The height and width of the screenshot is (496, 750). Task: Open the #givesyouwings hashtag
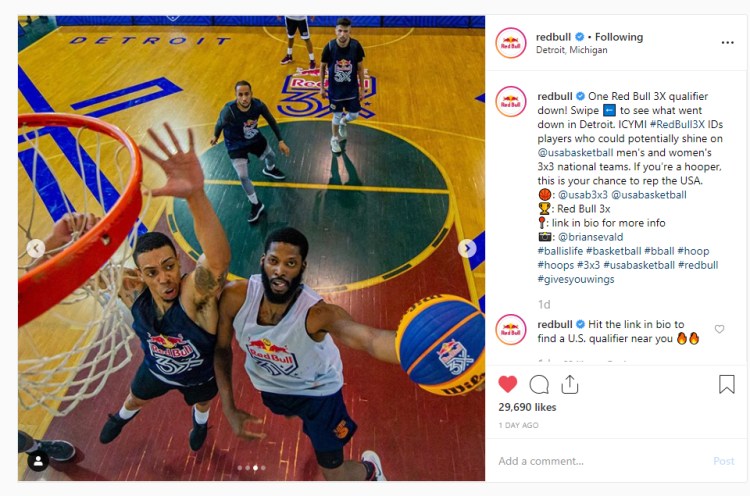575,279
